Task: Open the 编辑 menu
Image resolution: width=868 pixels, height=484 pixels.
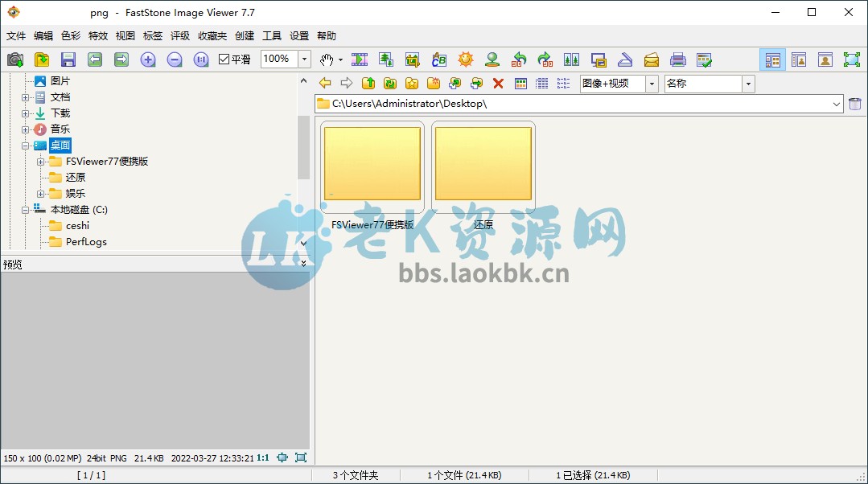Action: [43, 36]
